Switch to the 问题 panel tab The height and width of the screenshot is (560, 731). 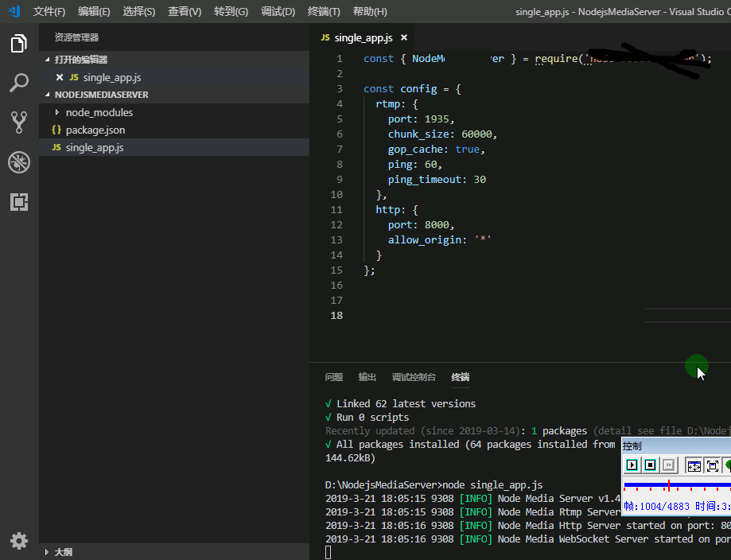click(x=334, y=377)
